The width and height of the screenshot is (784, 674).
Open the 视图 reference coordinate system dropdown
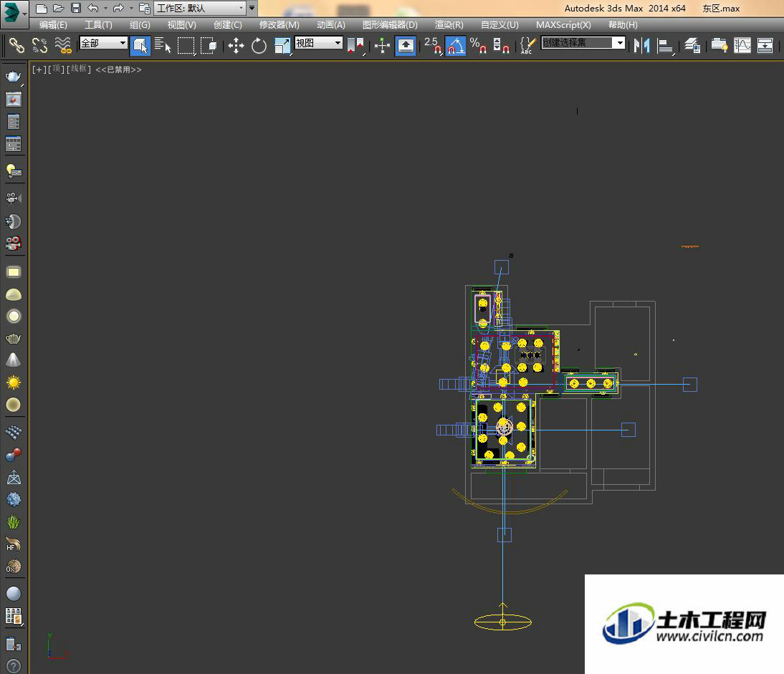tap(318, 44)
